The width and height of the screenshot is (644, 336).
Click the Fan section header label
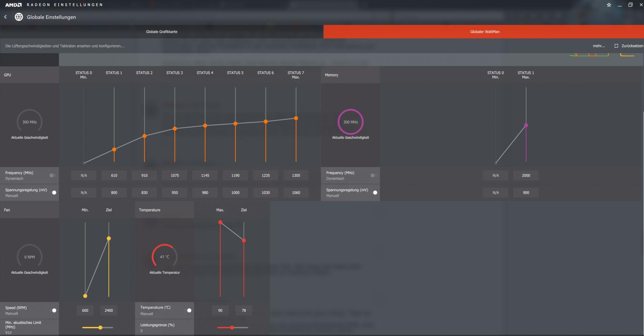tap(7, 210)
